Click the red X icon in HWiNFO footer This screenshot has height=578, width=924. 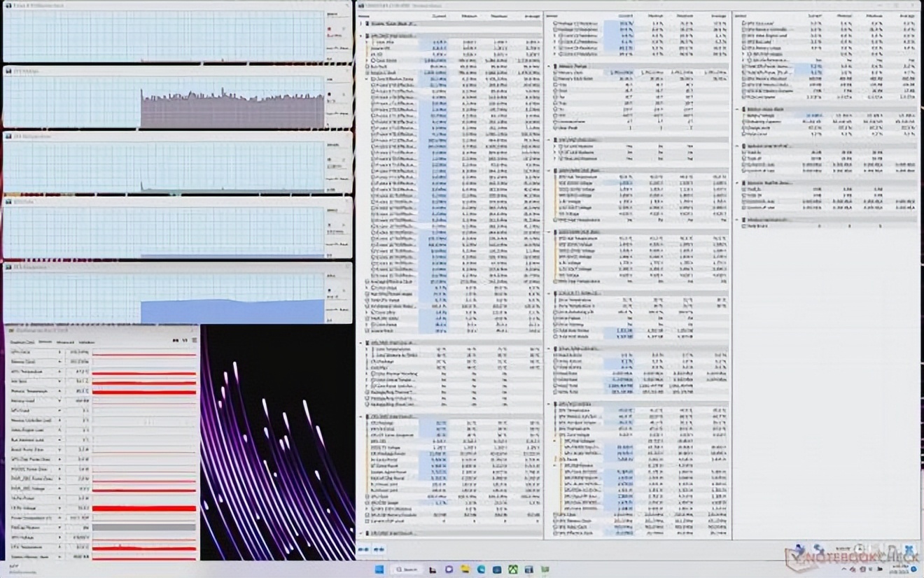(909, 550)
